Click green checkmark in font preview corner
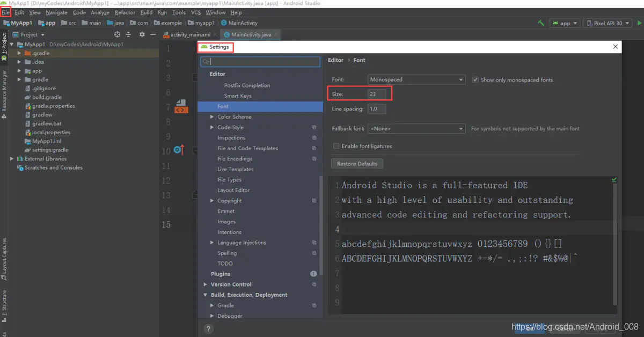644x337 pixels. [614, 180]
